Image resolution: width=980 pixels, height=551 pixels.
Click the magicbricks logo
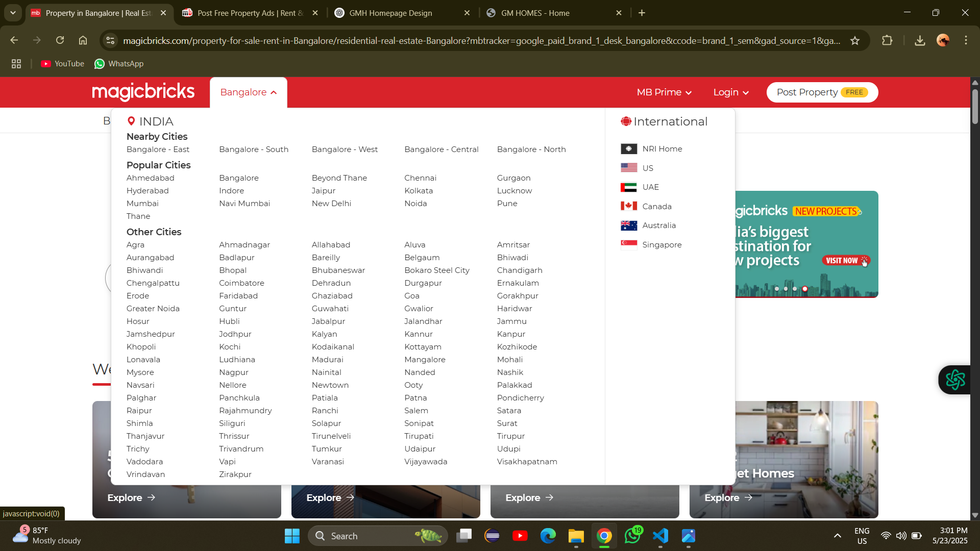click(143, 92)
